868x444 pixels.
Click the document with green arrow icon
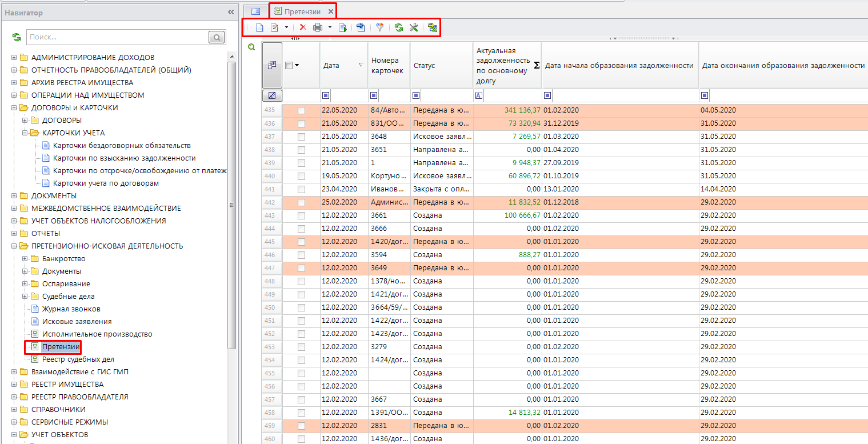342,27
